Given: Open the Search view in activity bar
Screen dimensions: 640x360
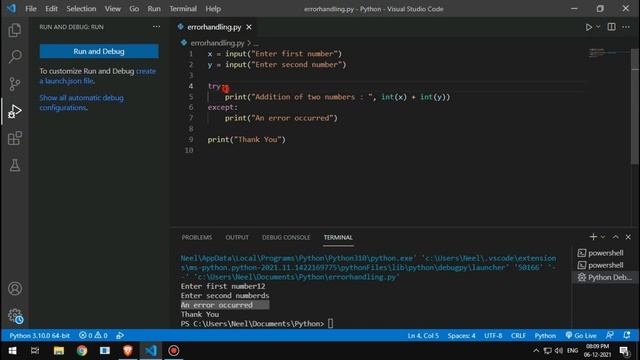Looking at the screenshot, I should (x=15, y=56).
